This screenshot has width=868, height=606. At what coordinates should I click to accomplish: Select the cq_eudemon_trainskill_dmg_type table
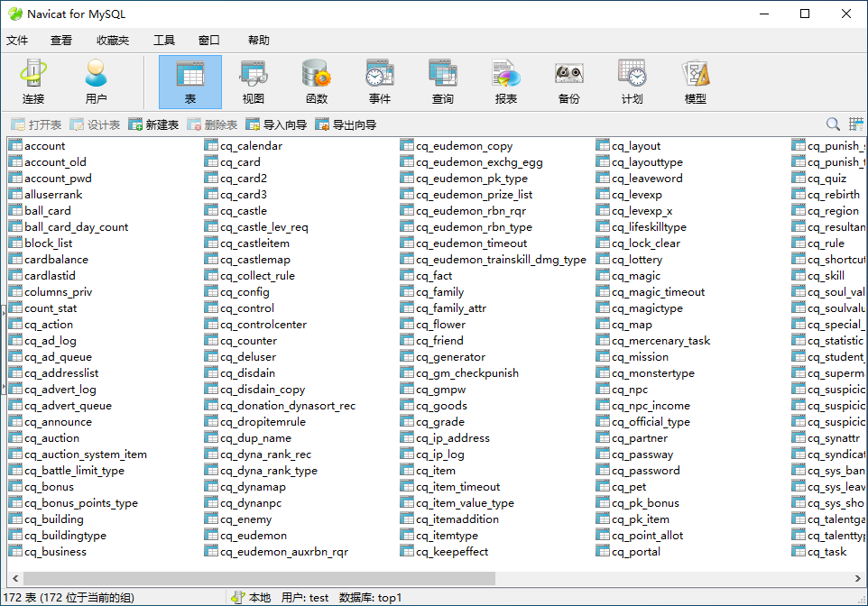click(501, 260)
